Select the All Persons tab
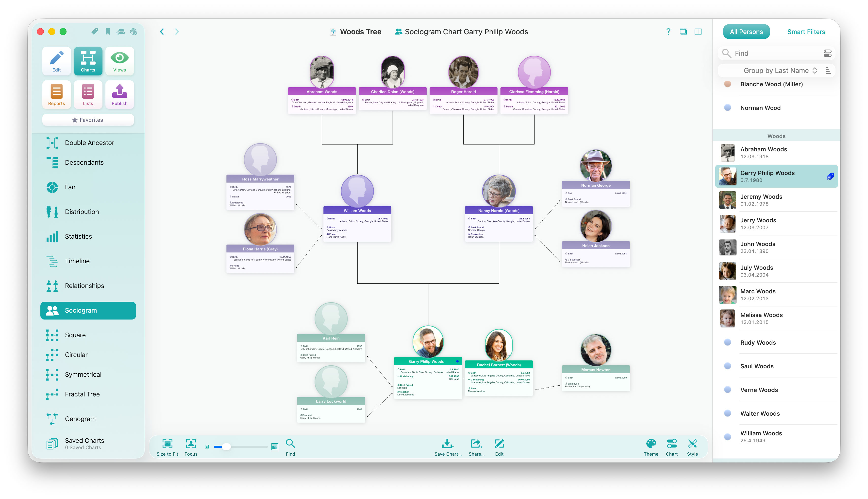The image size is (868, 499). 746,32
